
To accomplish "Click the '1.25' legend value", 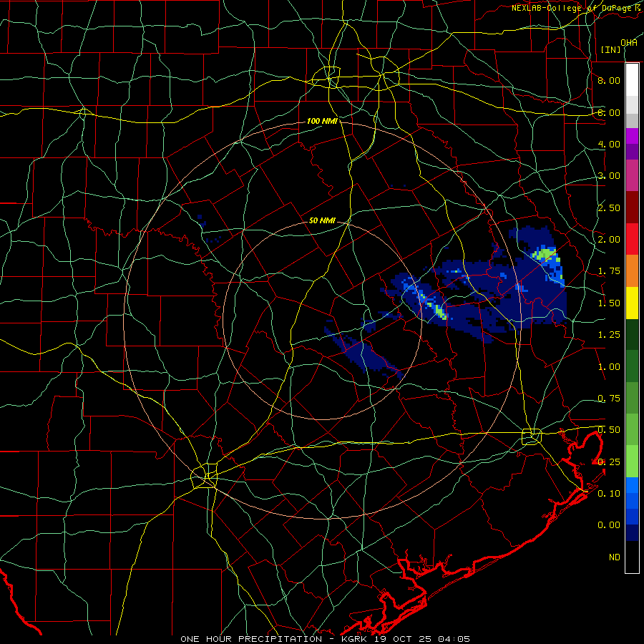I will (x=609, y=335).
